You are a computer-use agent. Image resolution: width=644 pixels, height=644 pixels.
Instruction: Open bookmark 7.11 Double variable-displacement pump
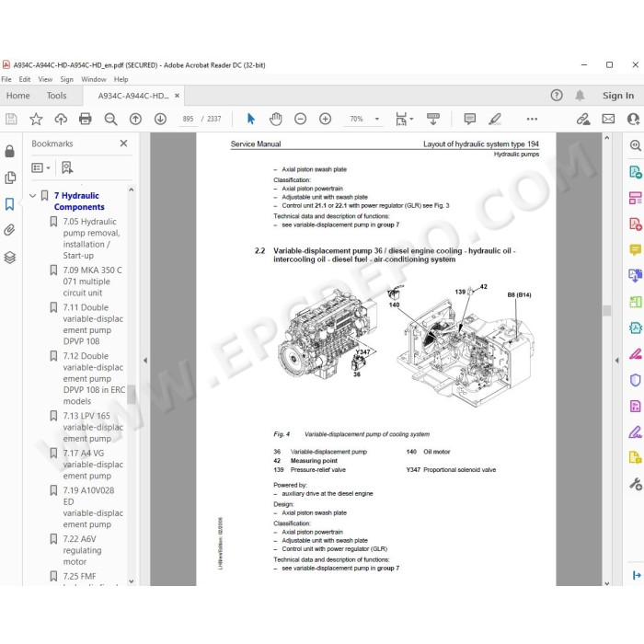93,325
